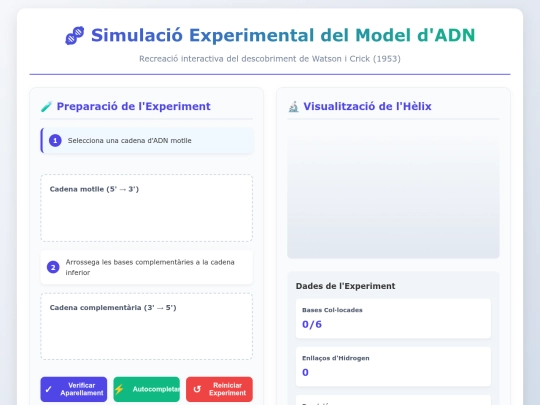
Task: Click the reset arrow icon on Reiniciar Experiment
Action: tap(197, 389)
